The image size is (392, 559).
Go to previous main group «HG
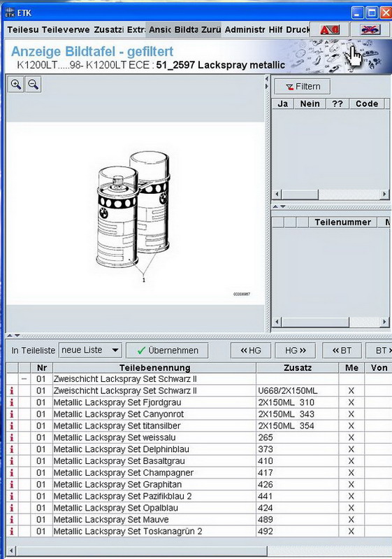coord(251,351)
